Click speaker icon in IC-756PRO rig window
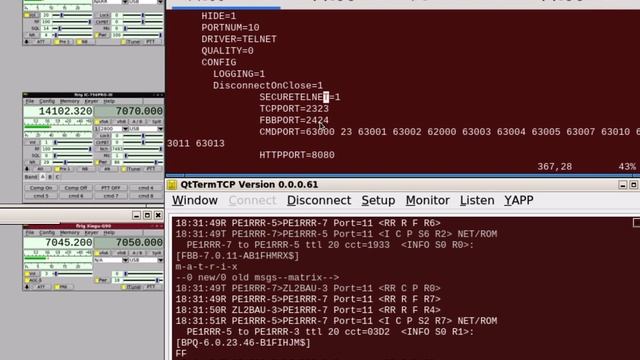 pyautogui.click(x=27, y=169)
